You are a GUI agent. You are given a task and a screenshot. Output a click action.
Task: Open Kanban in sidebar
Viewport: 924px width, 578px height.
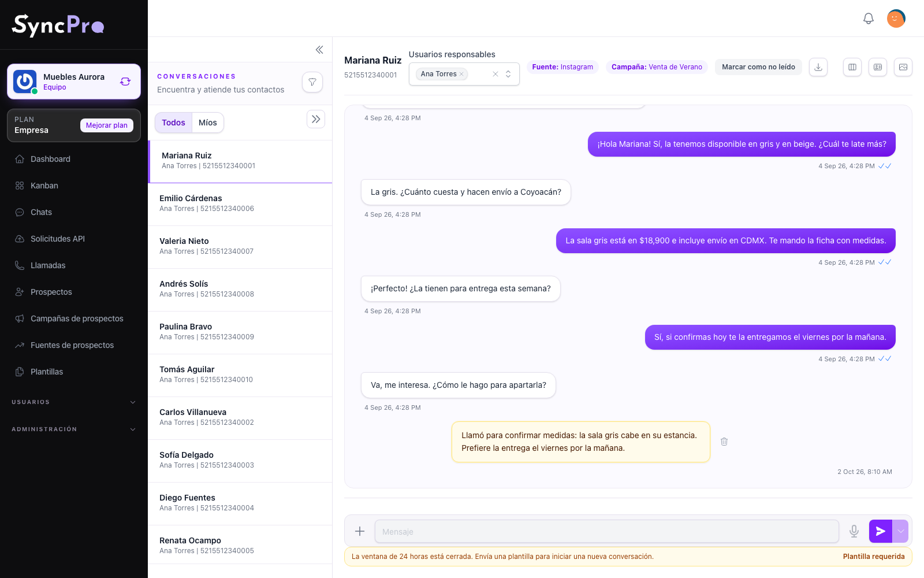pos(74,186)
